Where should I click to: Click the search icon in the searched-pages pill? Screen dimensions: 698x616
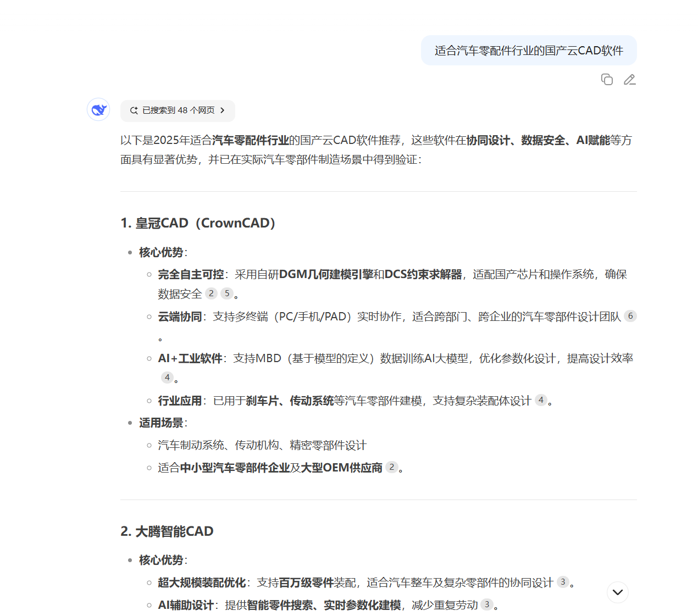(134, 110)
